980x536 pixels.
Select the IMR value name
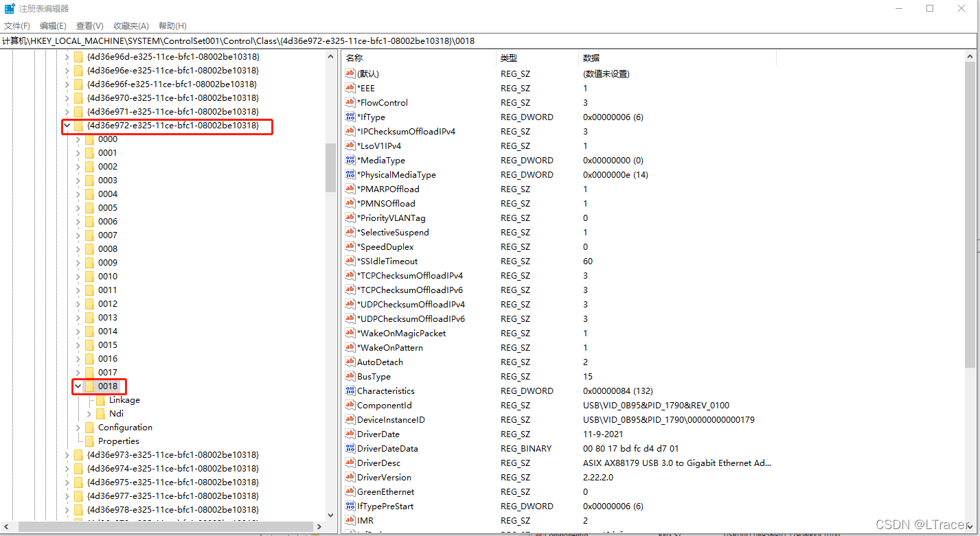point(365,520)
